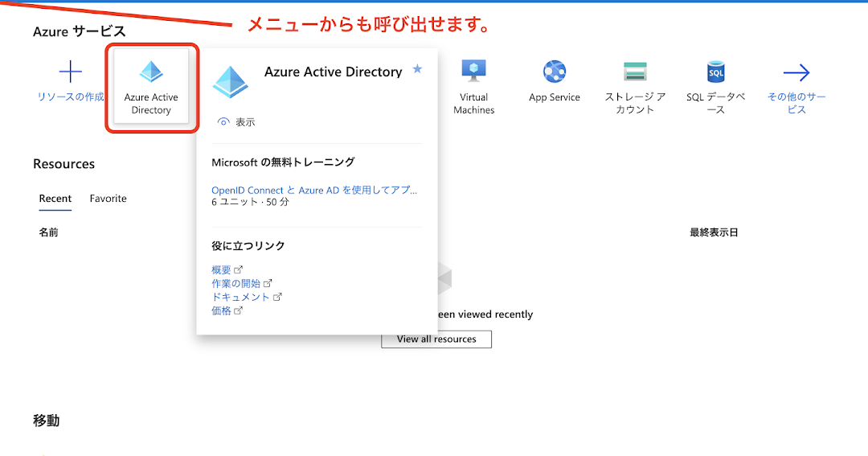
Task: Click the 最終表示日 column header
Action: [x=714, y=232]
